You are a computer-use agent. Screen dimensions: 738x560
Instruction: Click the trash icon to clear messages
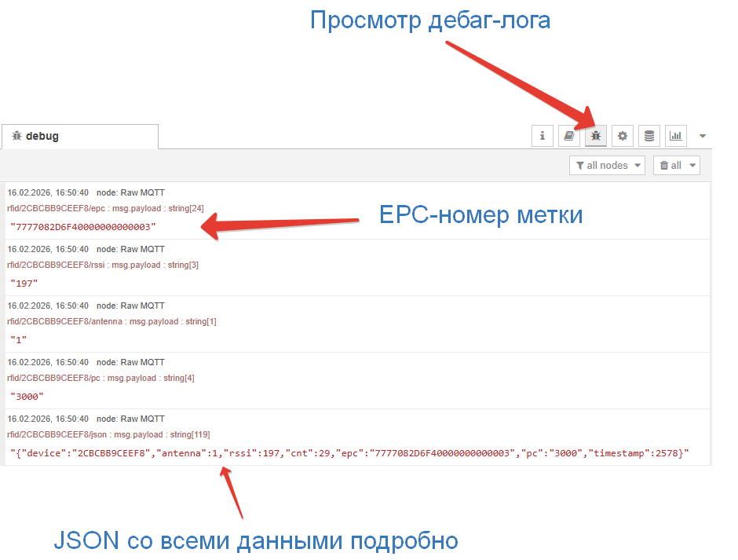point(663,165)
